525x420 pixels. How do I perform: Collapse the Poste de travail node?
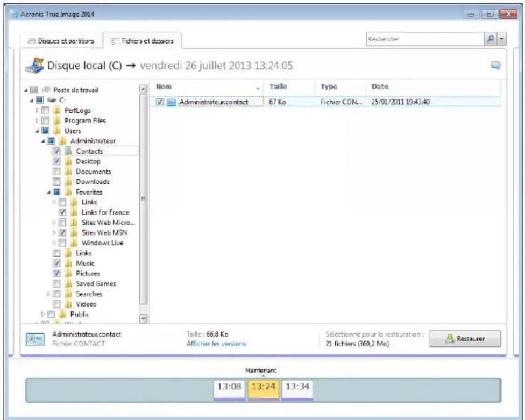[26, 90]
